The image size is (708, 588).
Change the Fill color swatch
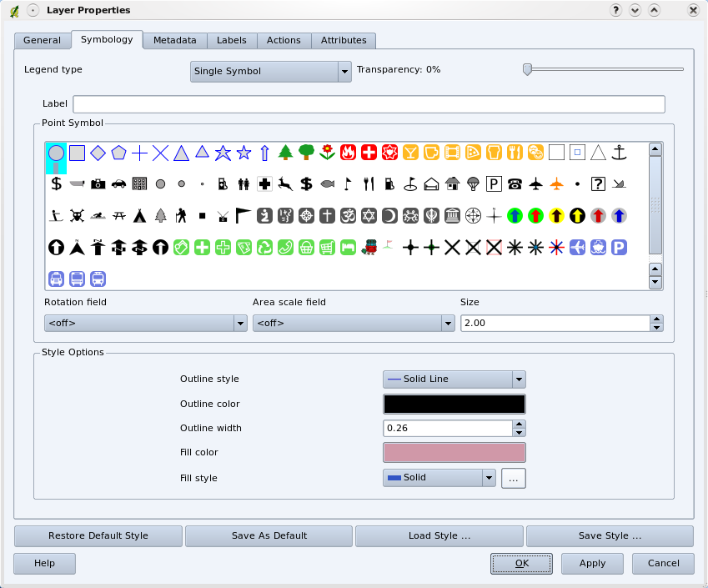(454, 452)
